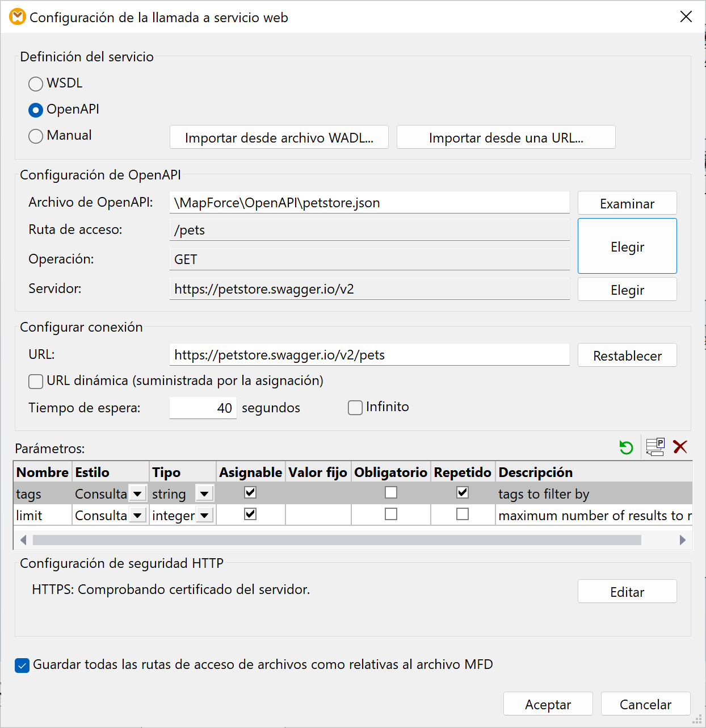
Task: Open the string type dropdown for tags
Action: click(x=204, y=493)
